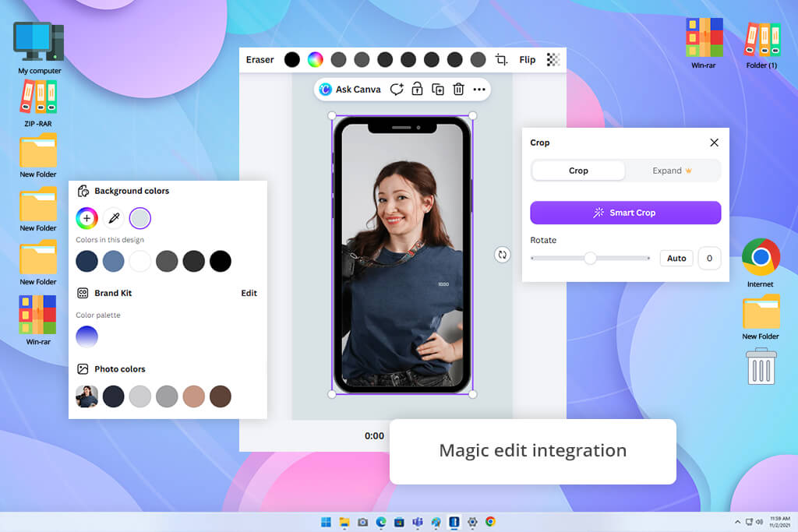Image resolution: width=798 pixels, height=532 pixels.
Task: Select the purple-outlined light gray background swatch
Action: pos(140,218)
